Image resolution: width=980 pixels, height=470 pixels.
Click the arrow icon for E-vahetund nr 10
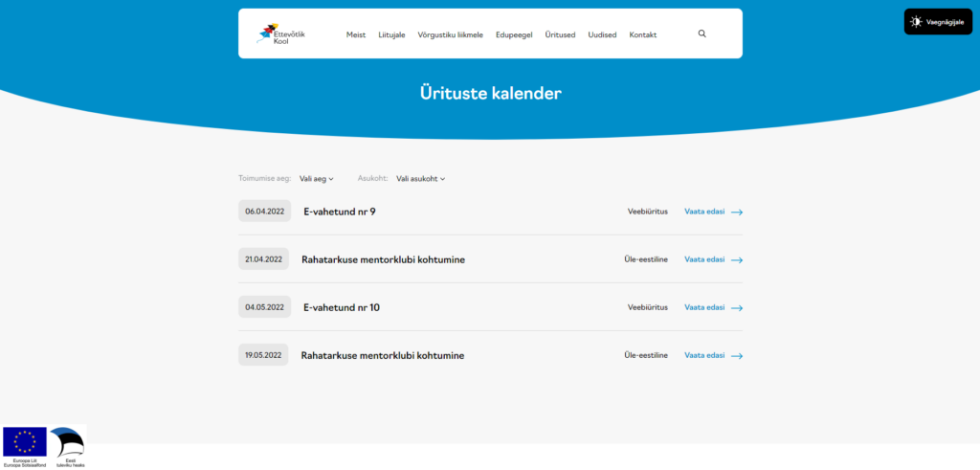(737, 307)
